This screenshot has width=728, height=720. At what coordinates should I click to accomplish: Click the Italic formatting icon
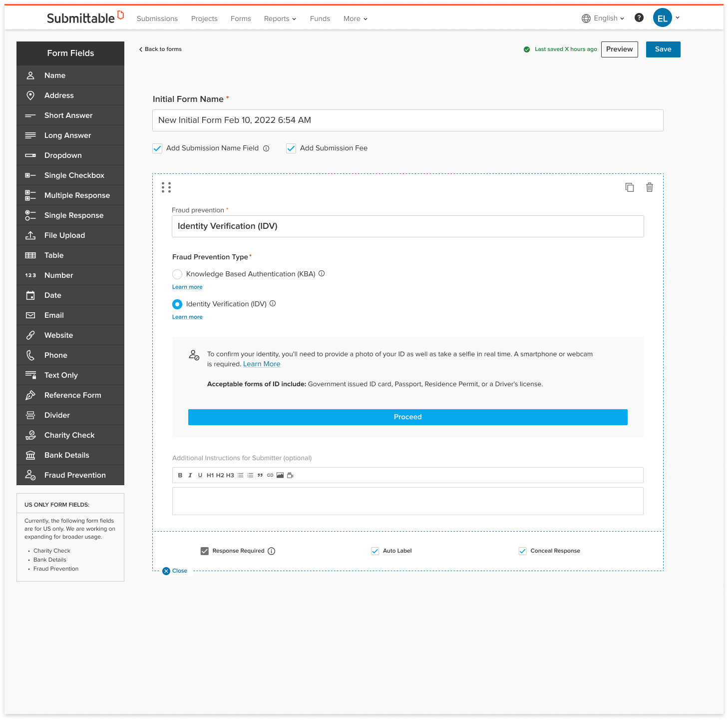tap(190, 475)
